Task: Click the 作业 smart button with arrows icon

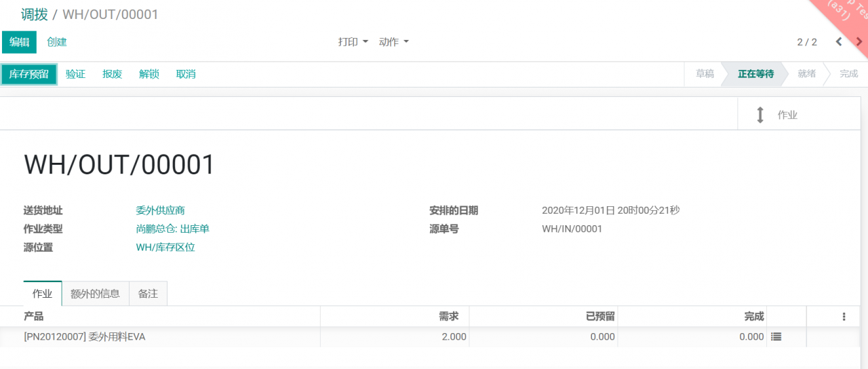Action: 799,115
